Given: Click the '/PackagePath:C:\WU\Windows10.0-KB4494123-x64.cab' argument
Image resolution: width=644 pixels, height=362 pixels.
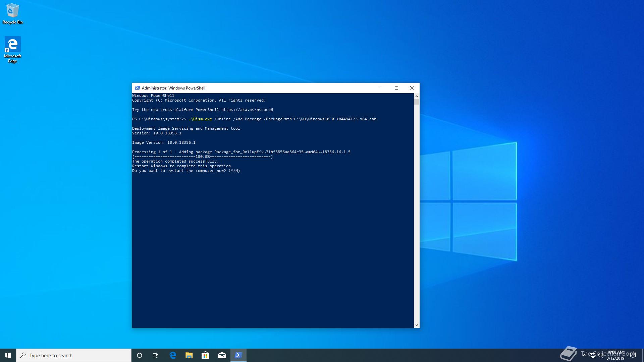Looking at the screenshot, I should [320, 119].
